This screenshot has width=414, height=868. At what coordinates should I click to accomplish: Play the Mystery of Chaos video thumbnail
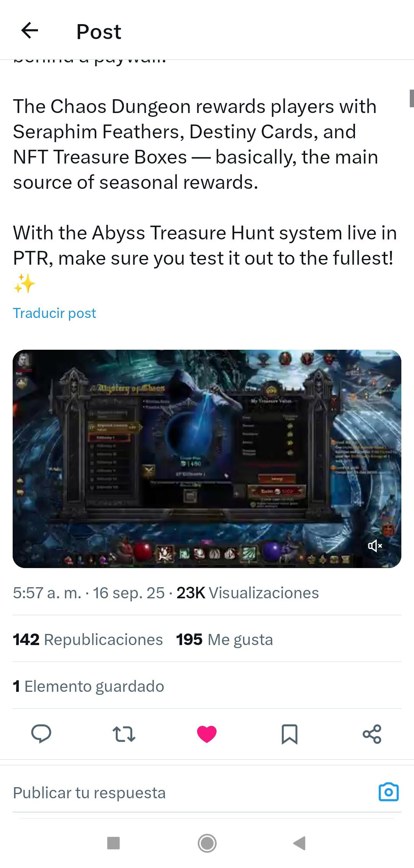(x=207, y=459)
